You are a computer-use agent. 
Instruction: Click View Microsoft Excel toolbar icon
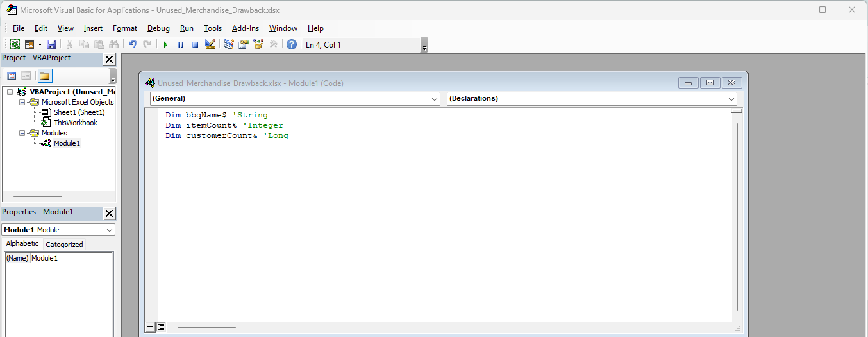(x=14, y=44)
